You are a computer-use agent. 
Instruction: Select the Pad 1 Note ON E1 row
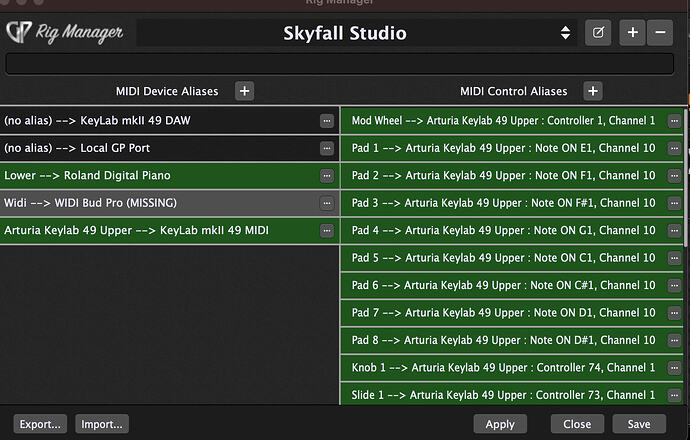point(512,148)
